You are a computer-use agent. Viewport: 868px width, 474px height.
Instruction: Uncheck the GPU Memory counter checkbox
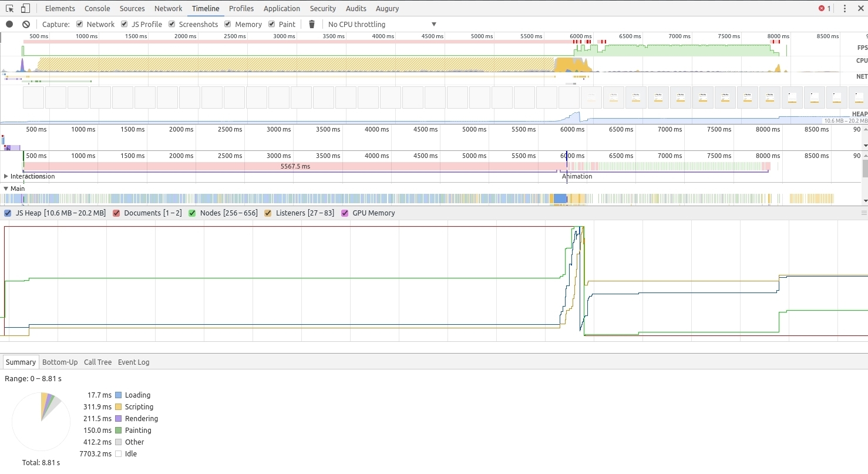345,213
